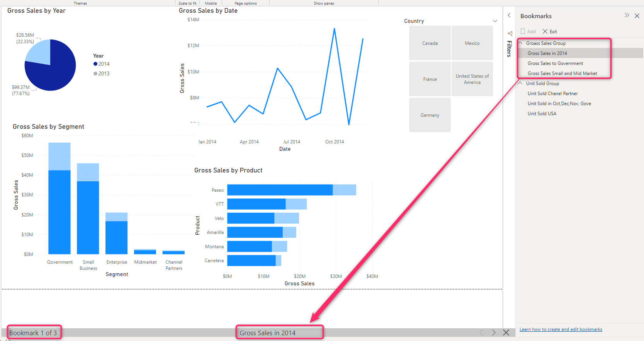Collapse the Unit Sold Group
Image resolution: width=644 pixels, height=341 pixels.
[x=521, y=83]
